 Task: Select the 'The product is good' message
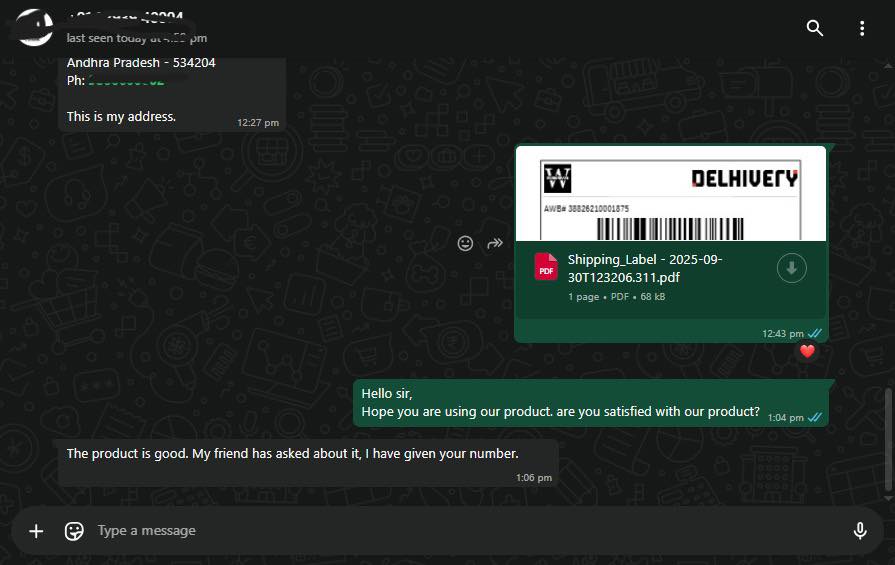point(292,454)
